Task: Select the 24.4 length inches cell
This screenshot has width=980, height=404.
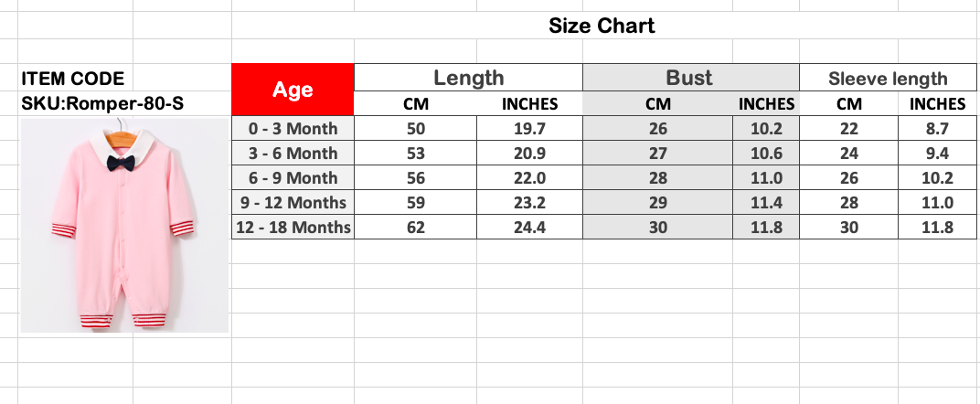Action: pyautogui.click(x=529, y=228)
